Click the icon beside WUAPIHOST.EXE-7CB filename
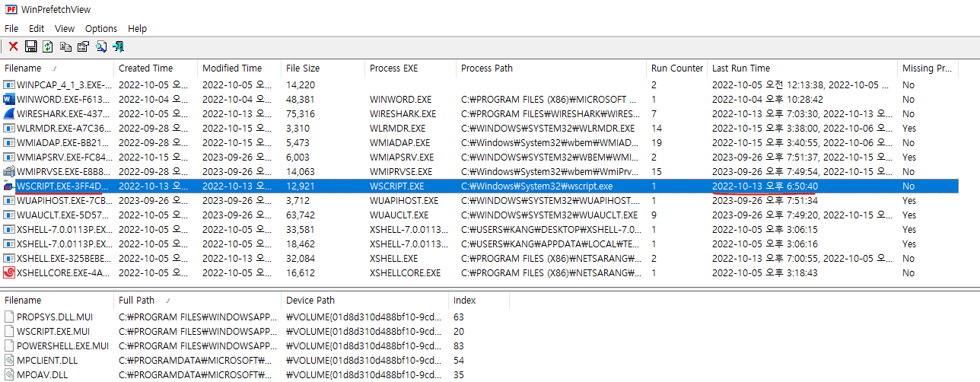 point(9,201)
